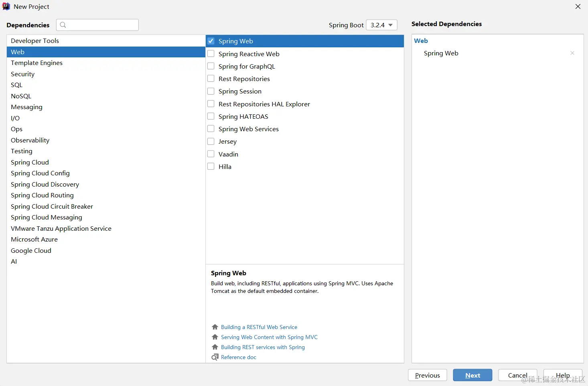Click the search magnifier icon in Dependencies

pyautogui.click(x=63, y=25)
